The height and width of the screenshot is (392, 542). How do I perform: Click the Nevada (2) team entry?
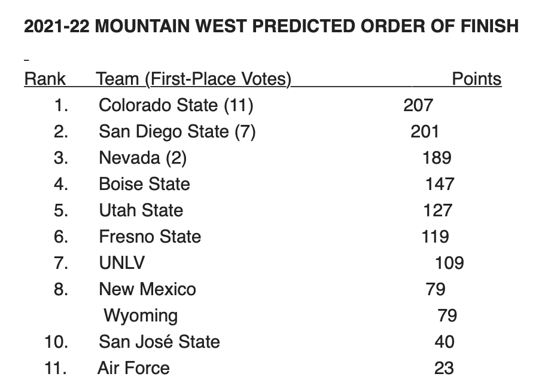point(142,158)
